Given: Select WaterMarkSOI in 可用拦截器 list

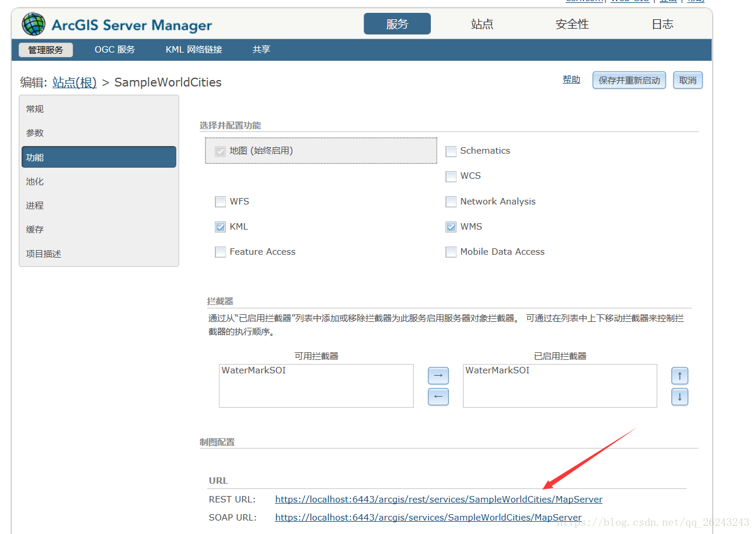Looking at the screenshot, I should click(254, 370).
